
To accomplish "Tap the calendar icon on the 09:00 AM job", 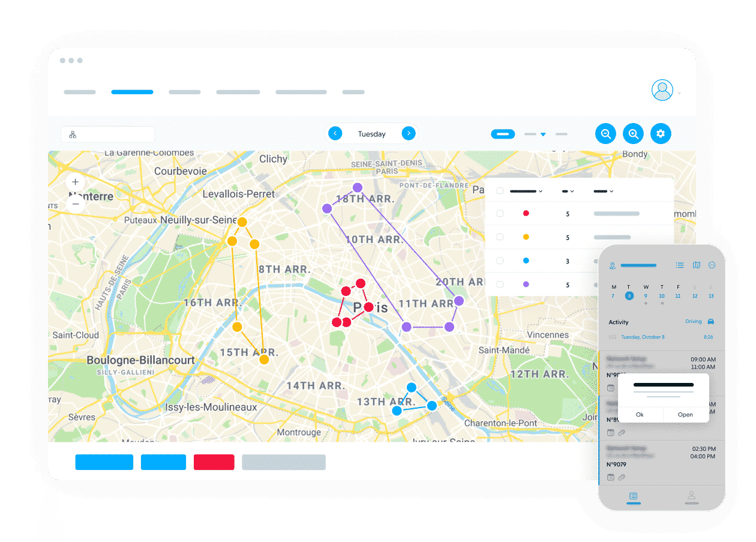I will tap(611, 388).
